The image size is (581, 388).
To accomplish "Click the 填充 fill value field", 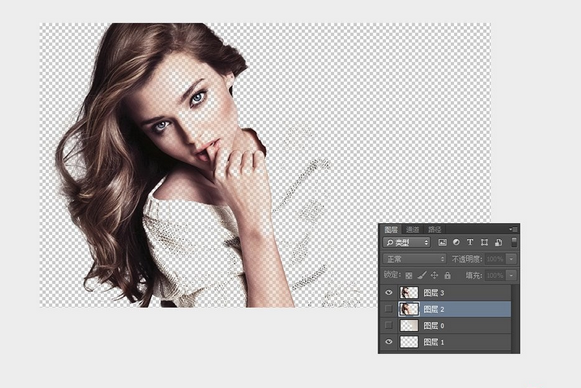I will point(495,275).
